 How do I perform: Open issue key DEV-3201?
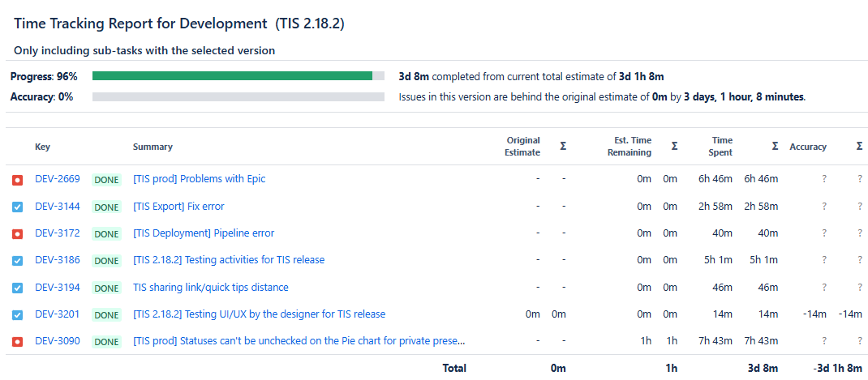pyautogui.click(x=57, y=314)
